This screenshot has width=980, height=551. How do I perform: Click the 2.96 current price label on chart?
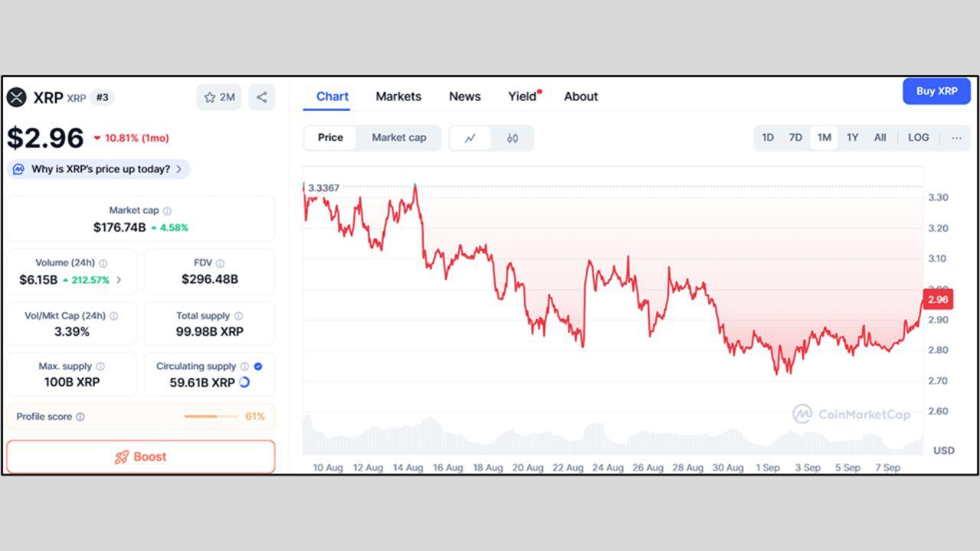(x=937, y=300)
